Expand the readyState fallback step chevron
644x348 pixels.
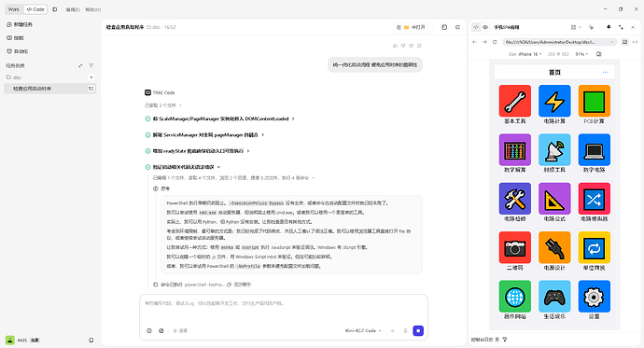point(248,151)
